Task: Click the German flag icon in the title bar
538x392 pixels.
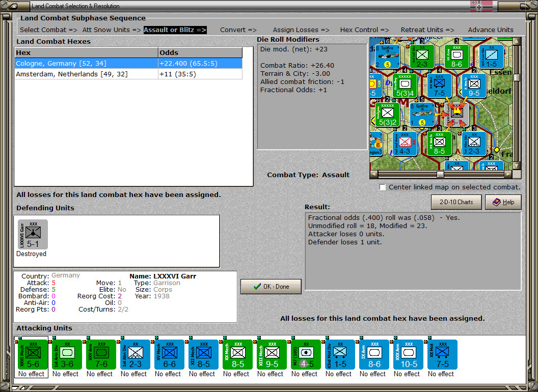Action: tap(481, 6)
